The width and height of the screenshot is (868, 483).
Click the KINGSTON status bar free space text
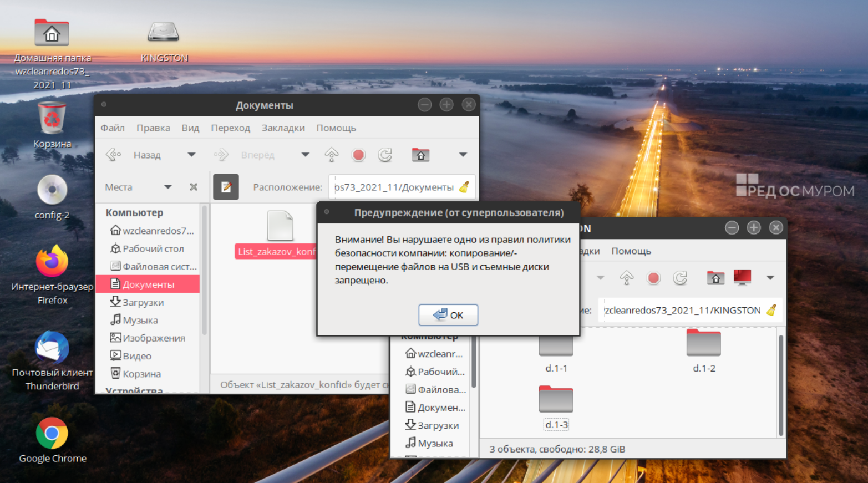point(557,449)
